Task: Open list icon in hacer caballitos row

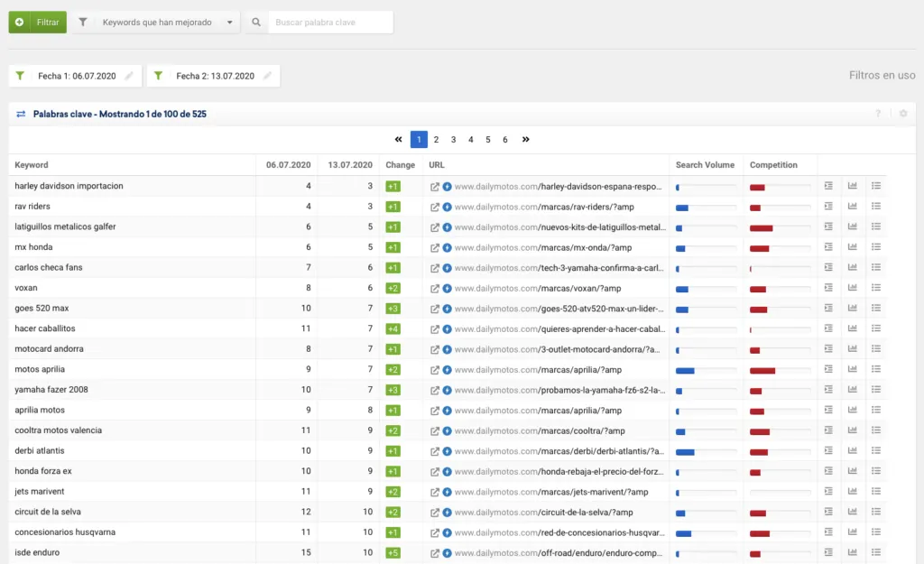Action: (x=876, y=328)
